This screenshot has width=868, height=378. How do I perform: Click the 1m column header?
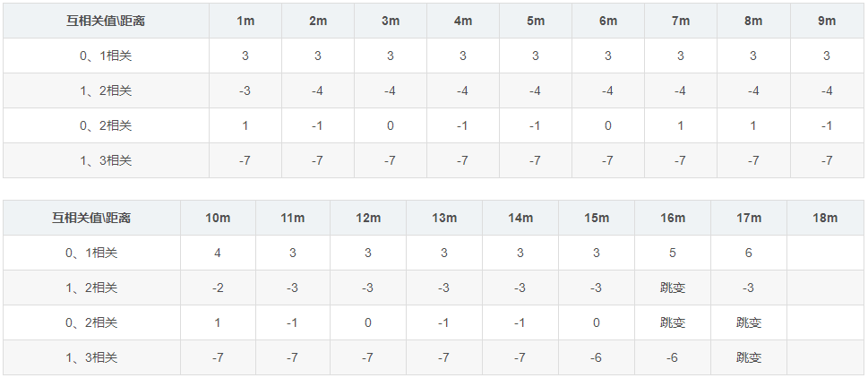[245, 21]
